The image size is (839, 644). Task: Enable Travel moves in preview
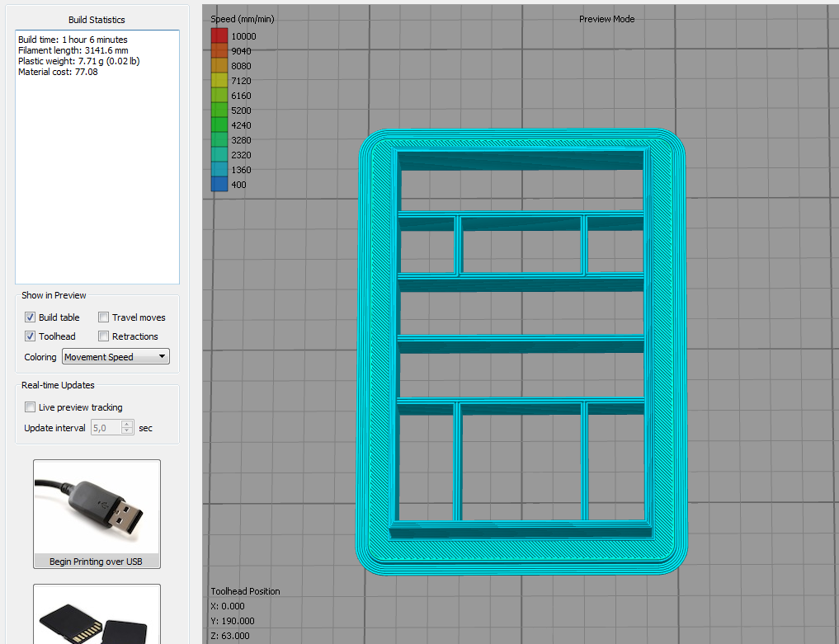(x=104, y=317)
